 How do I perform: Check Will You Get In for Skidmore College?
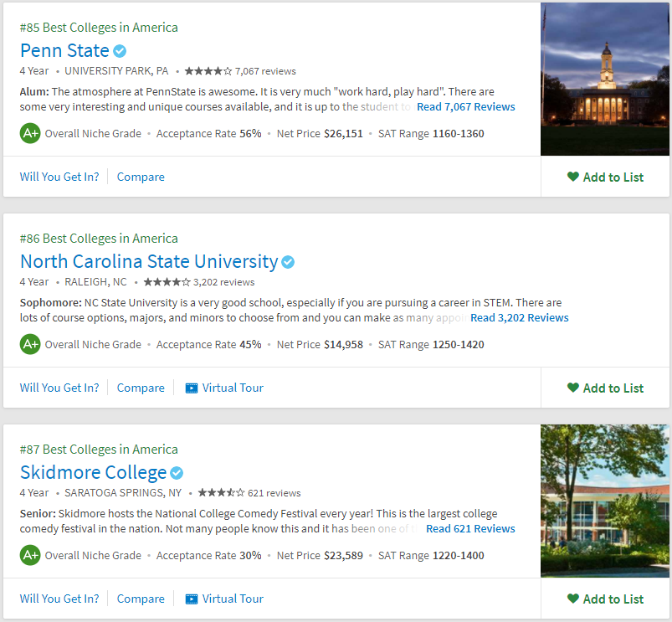(59, 599)
